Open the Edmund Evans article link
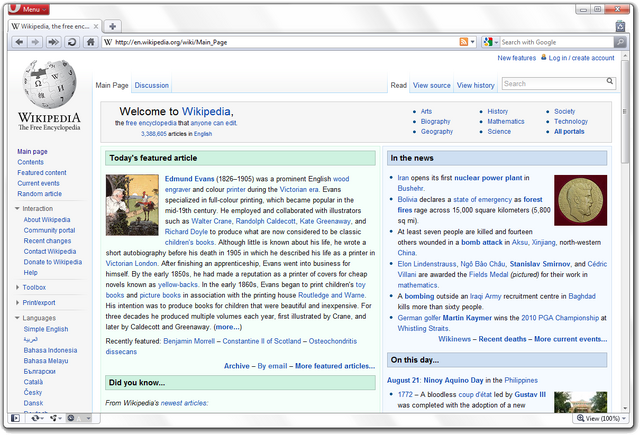The height and width of the screenshot is (435, 640). click(x=189, y=179)
